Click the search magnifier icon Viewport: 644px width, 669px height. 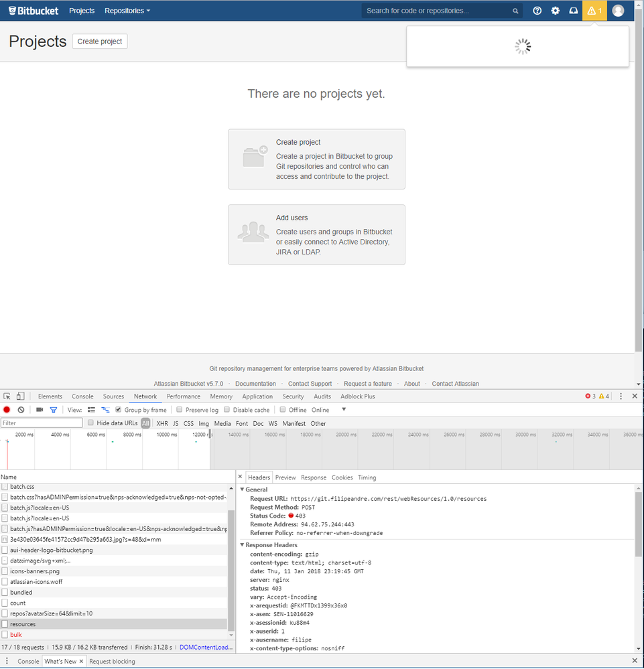pyautogui.click(x=515, y=11)
